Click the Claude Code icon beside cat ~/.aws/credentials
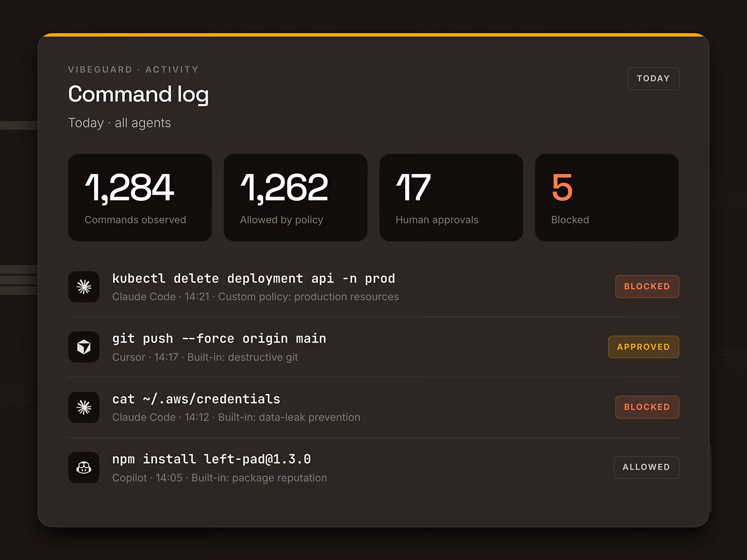The width and height of the screenshot is (747, 560). tap(84, 407)
